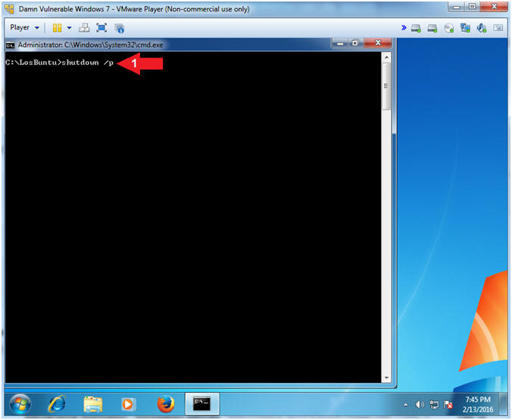Open Windows Explorer from the taskbar
512x420 pixels.
93,405
